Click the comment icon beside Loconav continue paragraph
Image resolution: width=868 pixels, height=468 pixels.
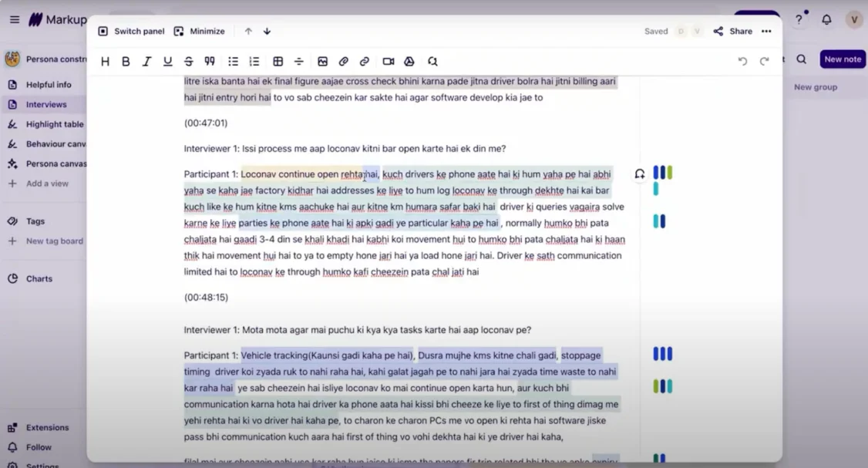coord(640,174)
